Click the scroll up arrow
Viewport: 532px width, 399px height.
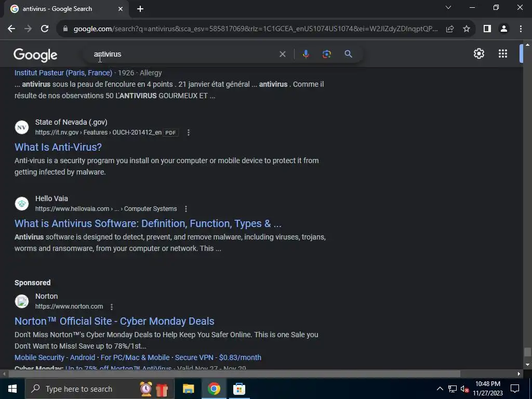[x=527, y=45]
